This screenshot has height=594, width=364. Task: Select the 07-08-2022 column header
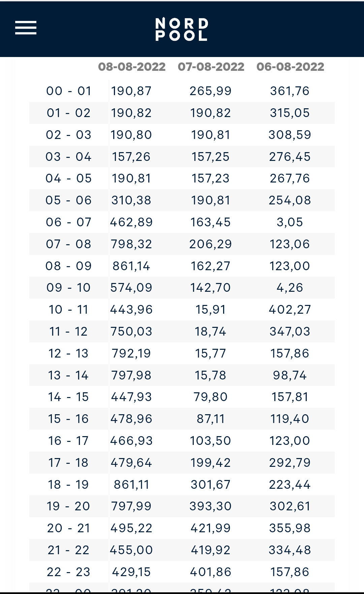point(211,67)
